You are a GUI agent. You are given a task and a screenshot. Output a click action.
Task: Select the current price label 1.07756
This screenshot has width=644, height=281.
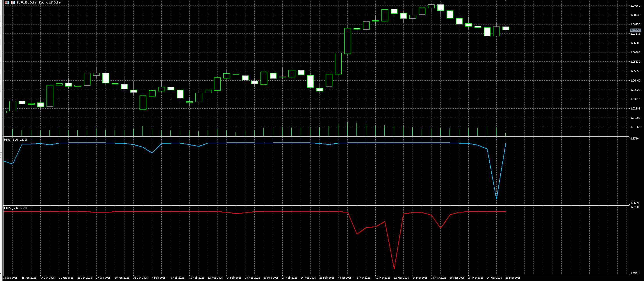635,30
